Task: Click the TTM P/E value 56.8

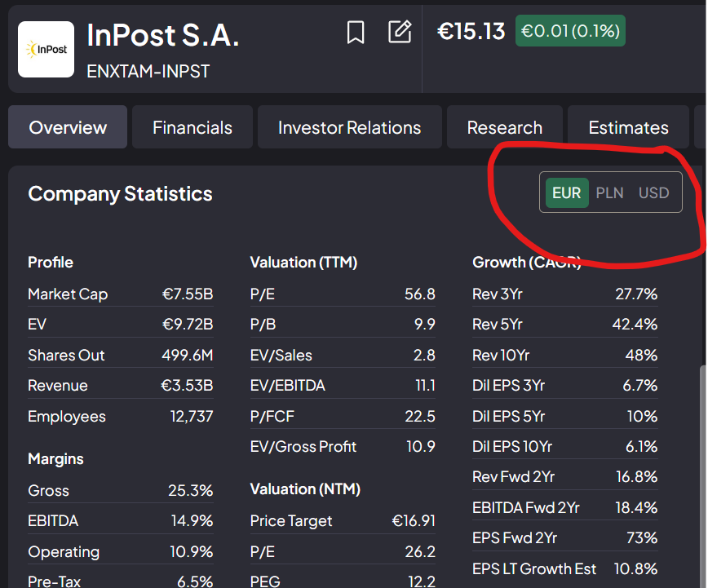Action: [420, 294]
